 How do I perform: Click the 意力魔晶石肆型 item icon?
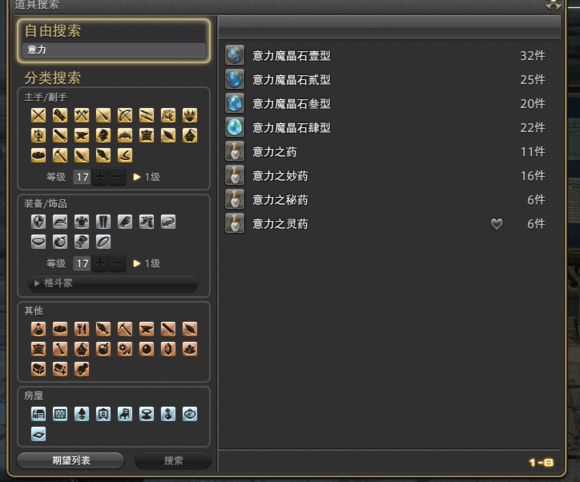point(235,128)
